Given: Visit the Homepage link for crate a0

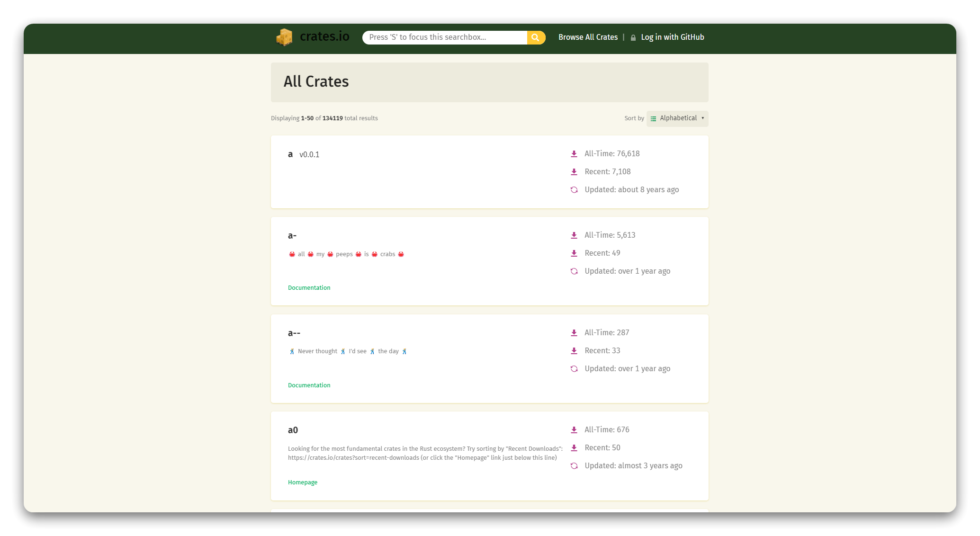Looking at the screenshot, I should click(303, 482).
